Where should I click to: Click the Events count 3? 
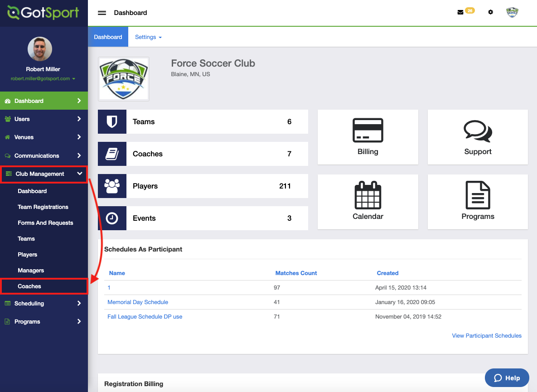[290, 218]
